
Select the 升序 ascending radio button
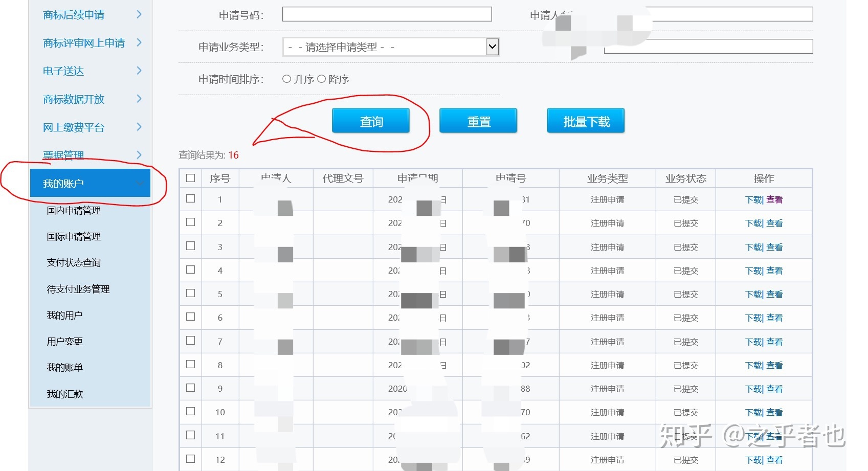pos(286,79)
